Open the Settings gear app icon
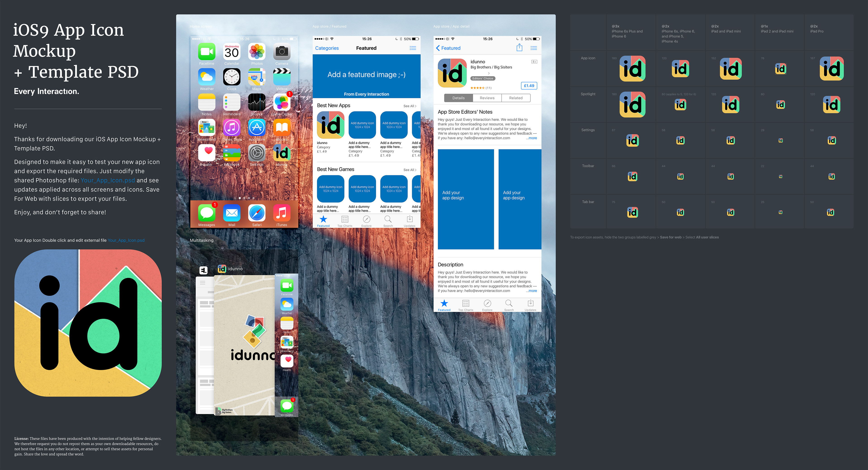 (x=257, y=153)
